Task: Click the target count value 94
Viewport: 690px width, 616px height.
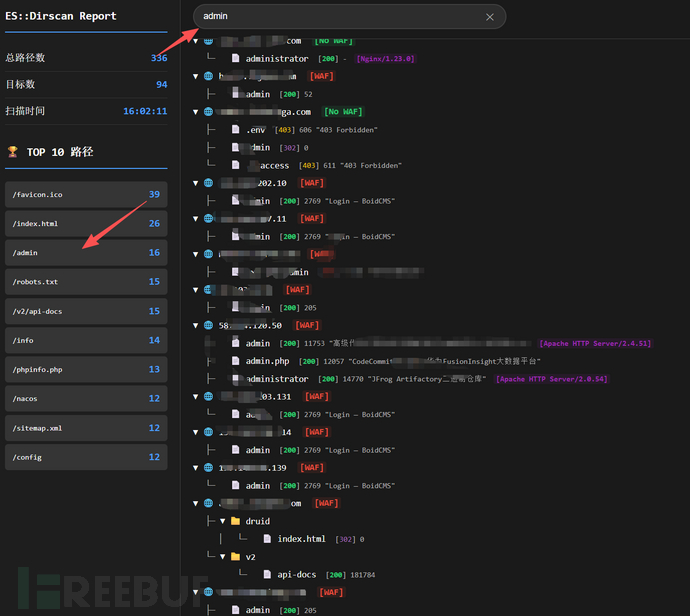Action: point(161,84)
